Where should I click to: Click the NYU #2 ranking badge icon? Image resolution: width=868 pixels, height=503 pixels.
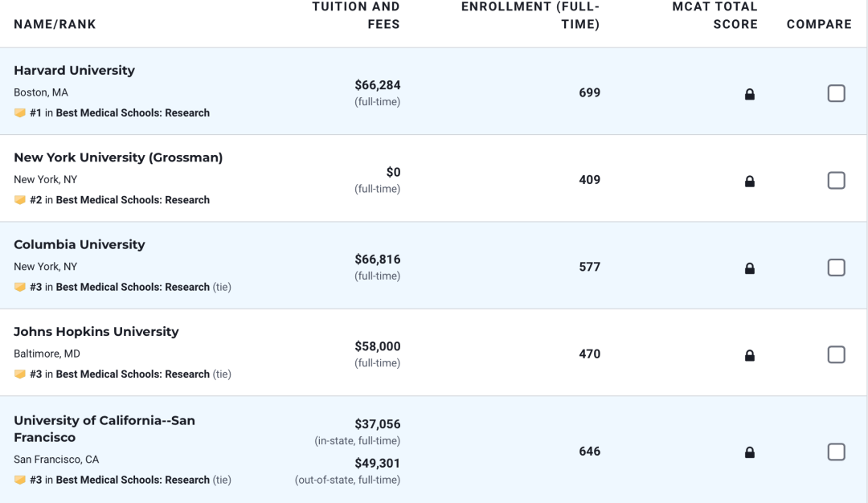pos(20,200)
